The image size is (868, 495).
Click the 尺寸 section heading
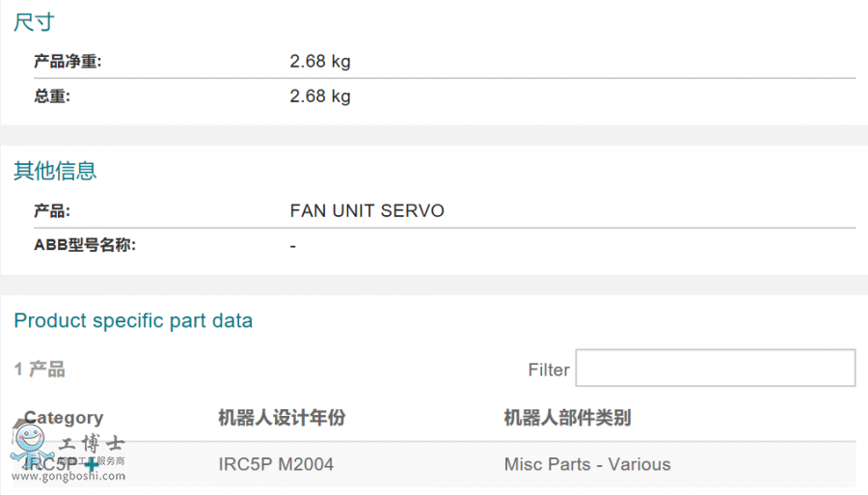point(34,22)
